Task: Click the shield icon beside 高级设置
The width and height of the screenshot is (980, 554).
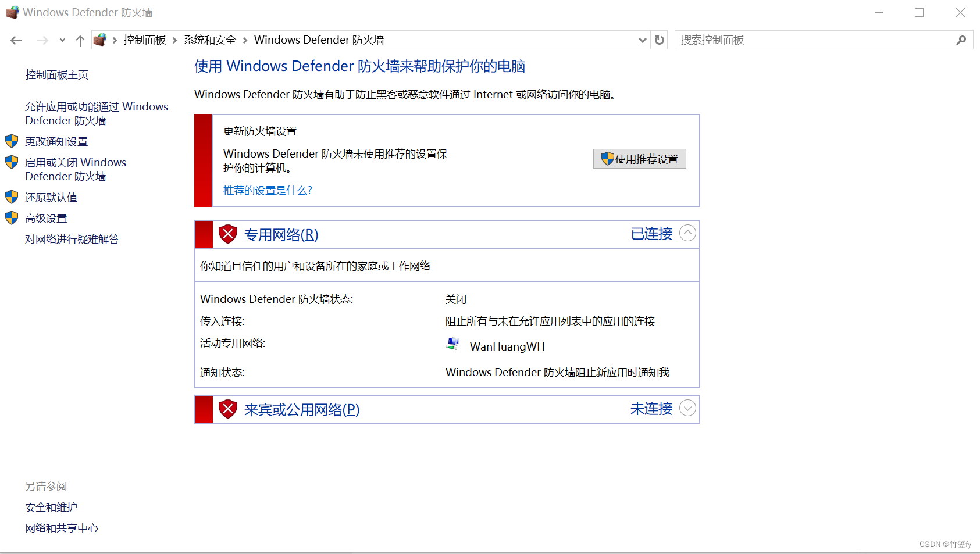Action: coord(12,218)
